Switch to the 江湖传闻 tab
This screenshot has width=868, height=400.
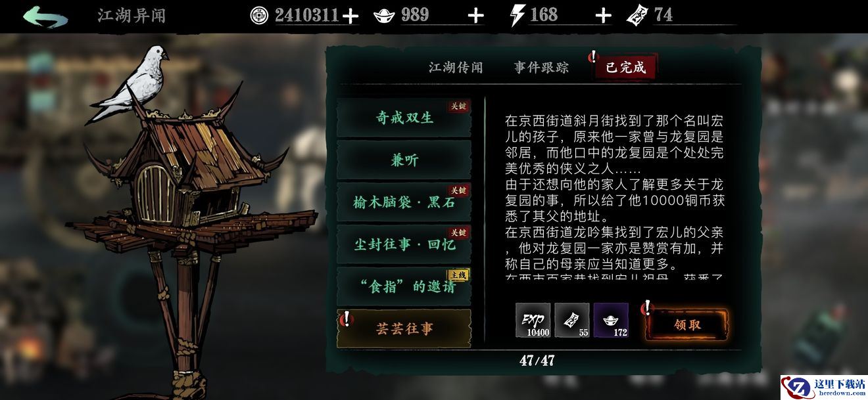pyautogui.click(x=456, y=68)
